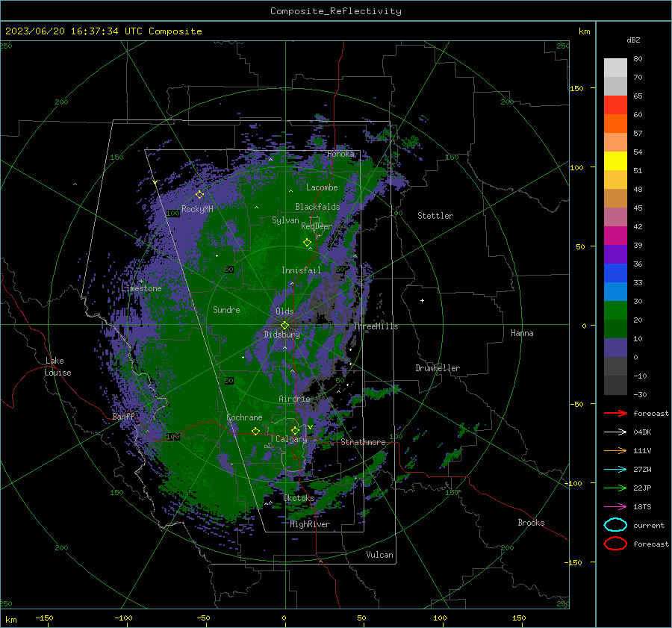672x628 pixels.
Task: Click the Olds city label
Action: (x=284, y=311)
